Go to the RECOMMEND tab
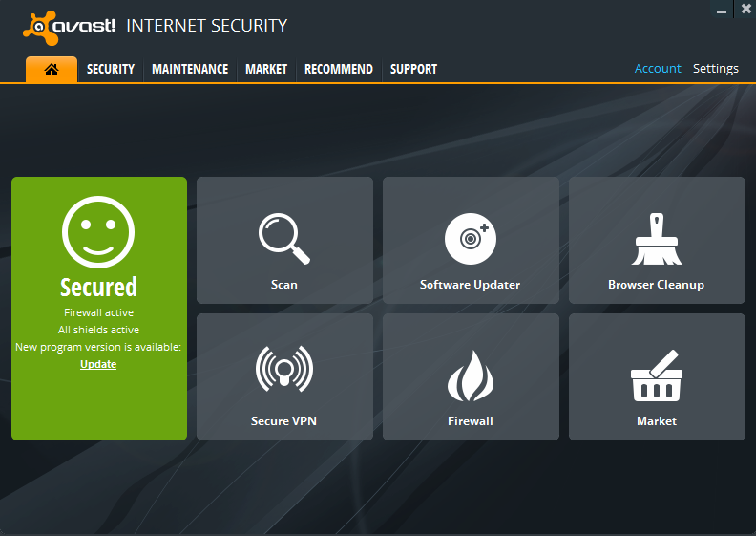 [x=339, y=69]
